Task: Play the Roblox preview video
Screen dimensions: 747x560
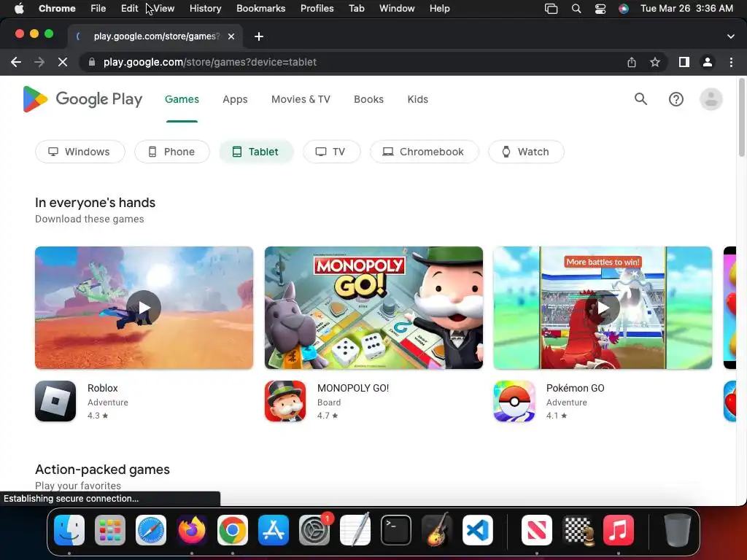Action: click(144, 308)
